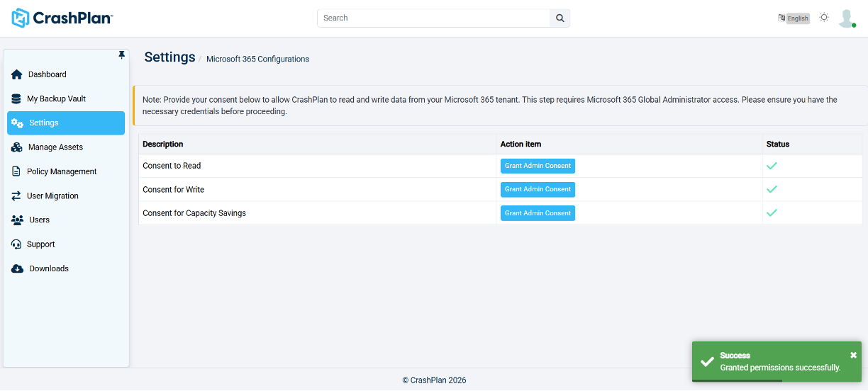
Task: Unpin the sidebar with pin icon
Action: [x=121, y=55]
